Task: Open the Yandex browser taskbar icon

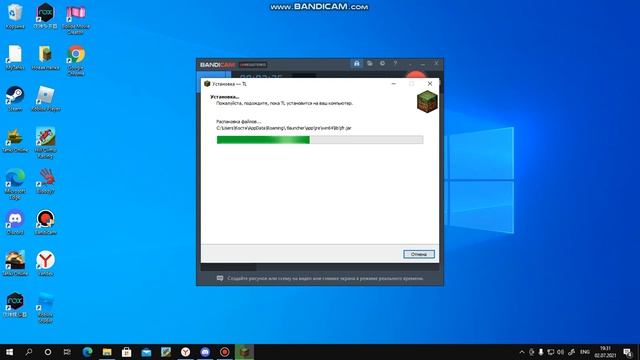Action: point(185,352)
